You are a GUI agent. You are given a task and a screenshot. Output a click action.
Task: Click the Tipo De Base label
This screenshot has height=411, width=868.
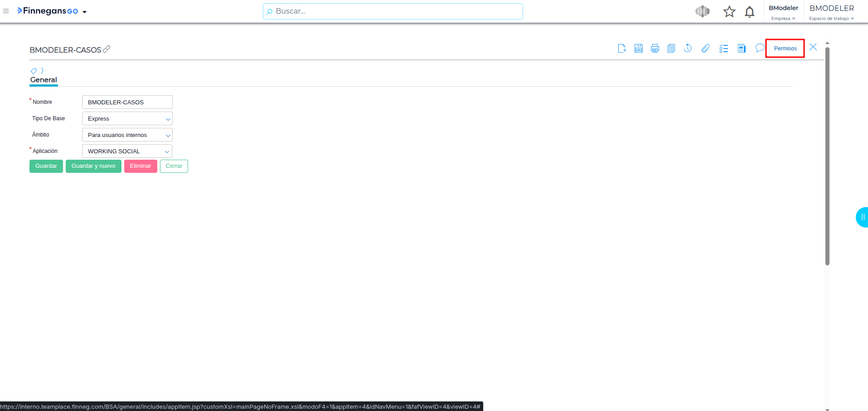48,118
